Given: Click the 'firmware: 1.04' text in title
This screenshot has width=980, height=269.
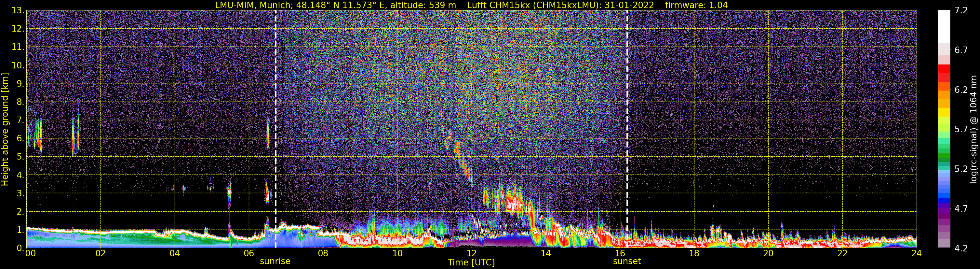Looking at the screenshot, I should [697, 5].
